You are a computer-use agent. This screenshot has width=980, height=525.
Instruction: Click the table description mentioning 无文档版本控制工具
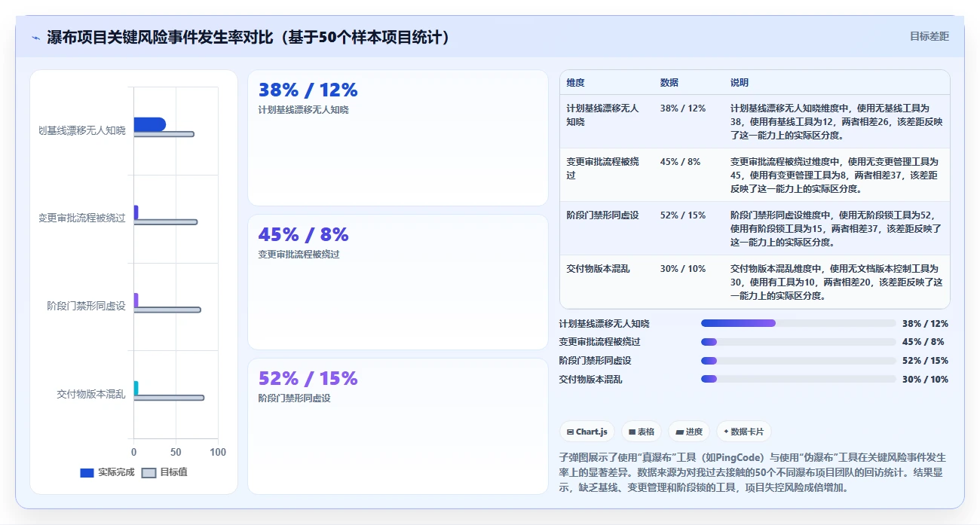[837, 282]
